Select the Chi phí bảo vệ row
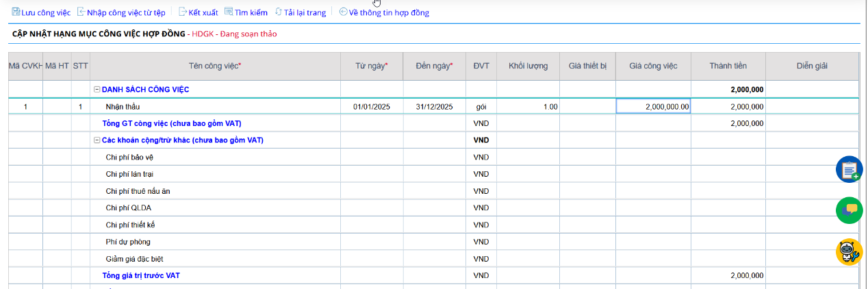868x289 pixels. coord(433,157)
